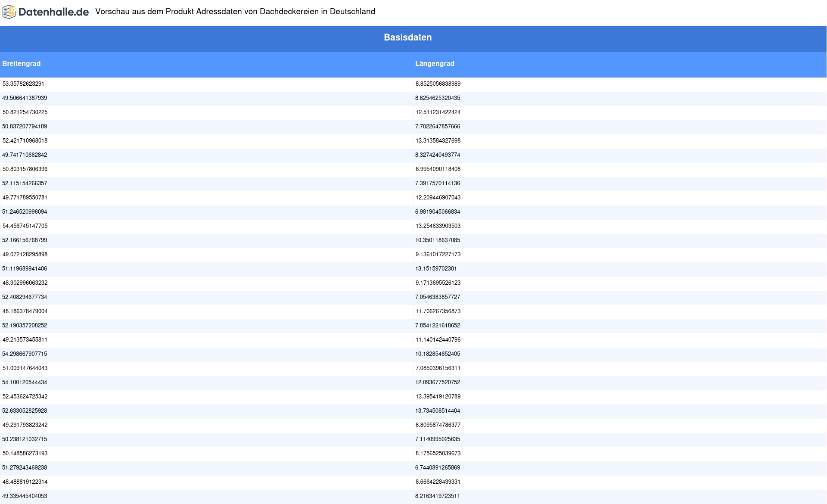This screenshot has height=504, width=827.
Task: Click latitude value 52.421710968018
Action: 25,141
